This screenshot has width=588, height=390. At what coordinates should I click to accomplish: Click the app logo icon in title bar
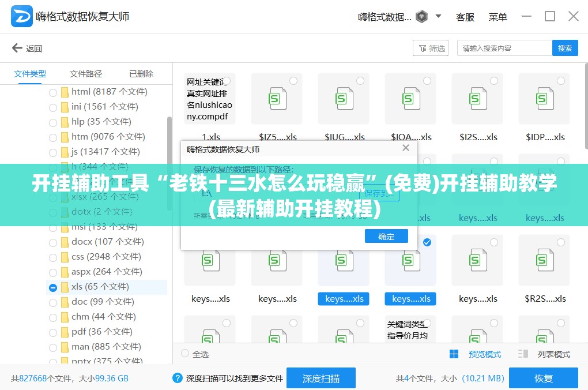coord(21,16)
